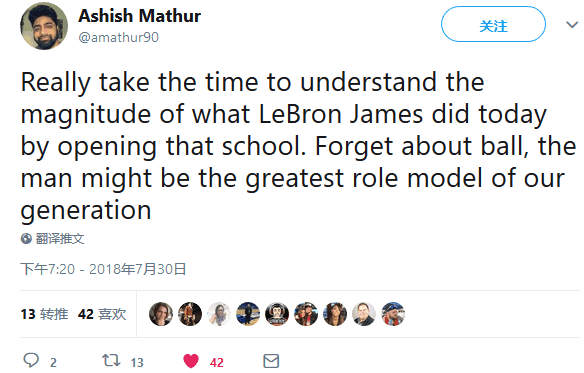Image resolution: width=584 pixels, height=373 pixels.
Task: Follow the user with the 关注 button
Action: pos(493,24)
